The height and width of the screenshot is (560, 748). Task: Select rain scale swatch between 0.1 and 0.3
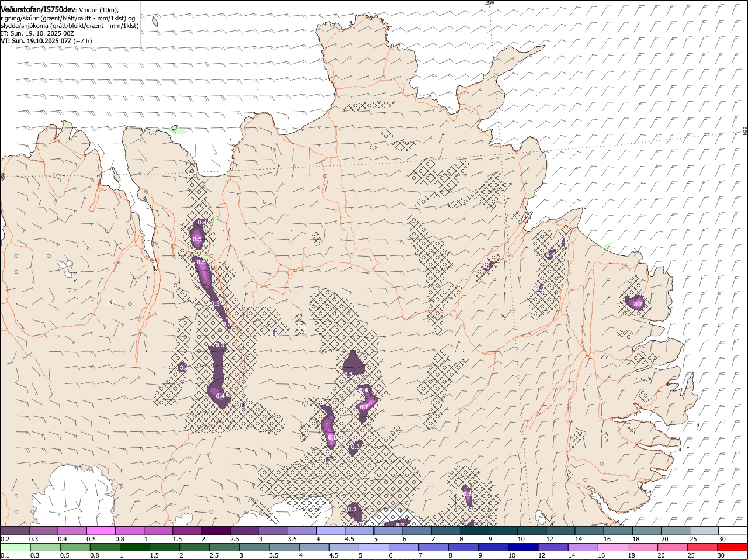(x=15, y=547)
